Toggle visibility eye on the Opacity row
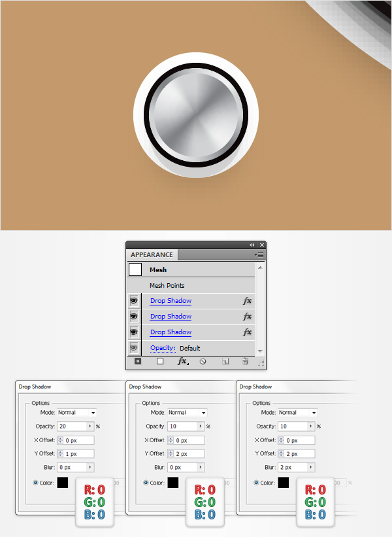 (134, 348)
